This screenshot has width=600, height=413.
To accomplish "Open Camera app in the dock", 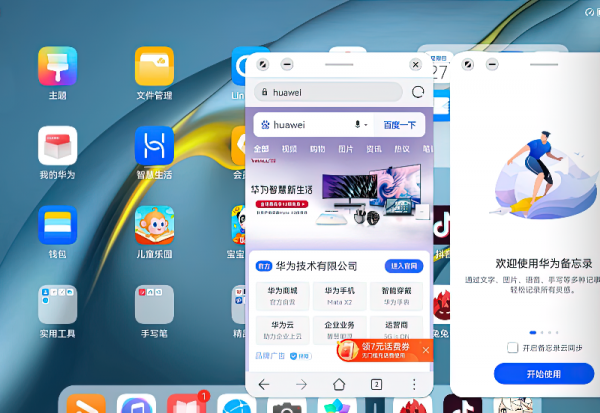I will [x=287, y=405].
